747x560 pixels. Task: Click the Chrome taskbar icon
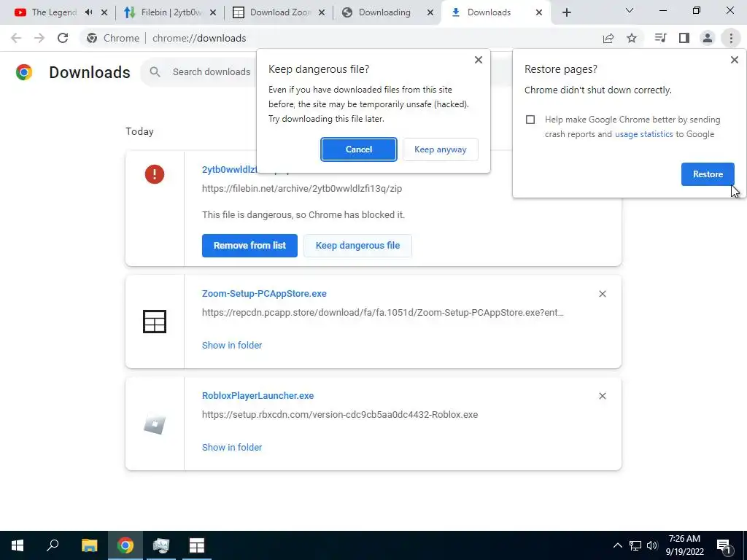tap(125, 545)
